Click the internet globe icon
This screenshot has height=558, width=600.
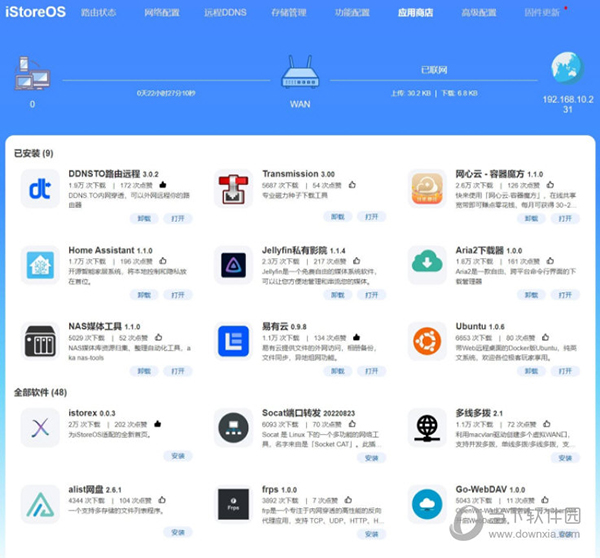[x=567, y=68]
